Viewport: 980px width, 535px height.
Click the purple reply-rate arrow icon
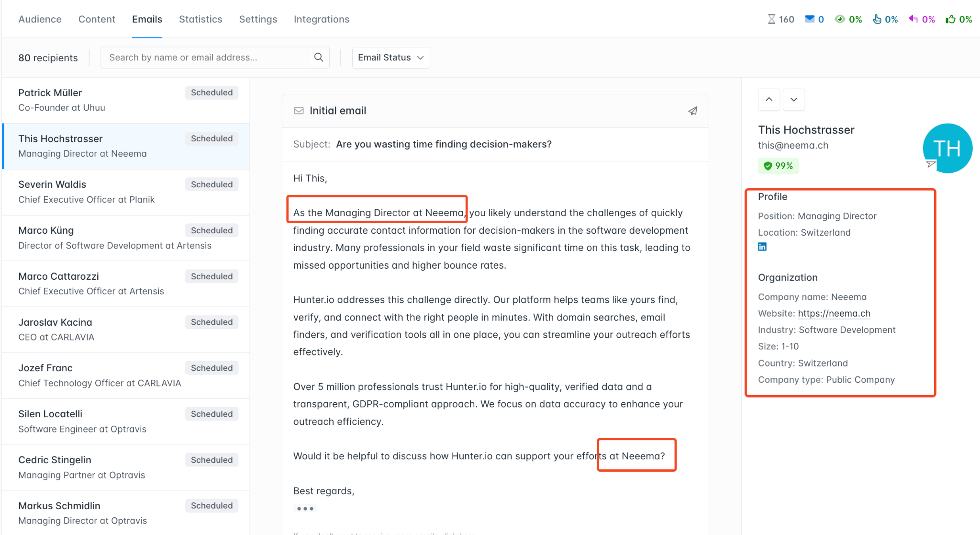(x=913, y=19)
